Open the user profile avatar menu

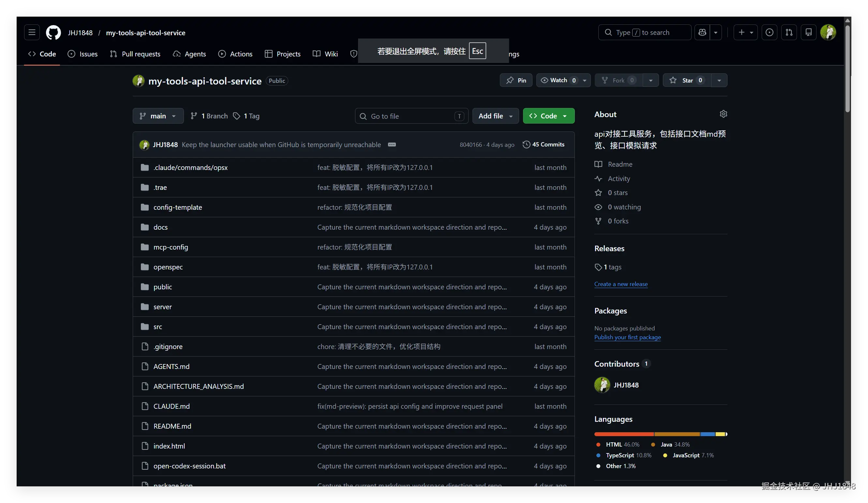point(828,32)
